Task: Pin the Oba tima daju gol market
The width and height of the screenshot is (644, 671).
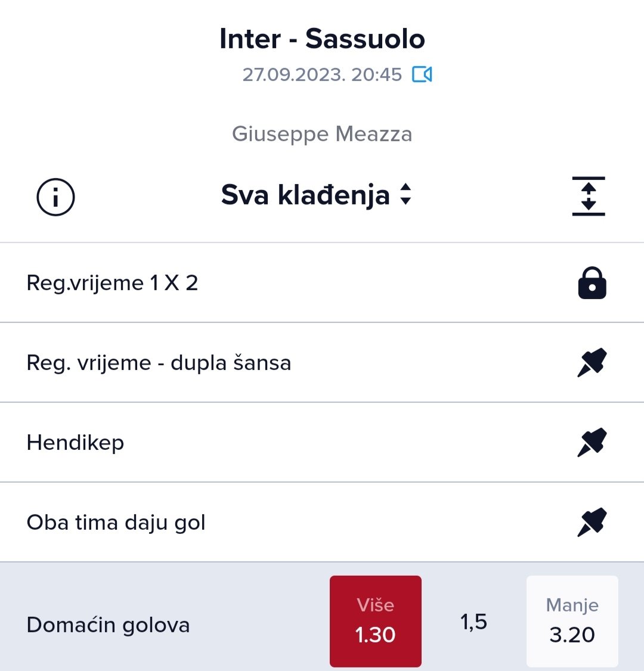Action: [x=592, y=523]
